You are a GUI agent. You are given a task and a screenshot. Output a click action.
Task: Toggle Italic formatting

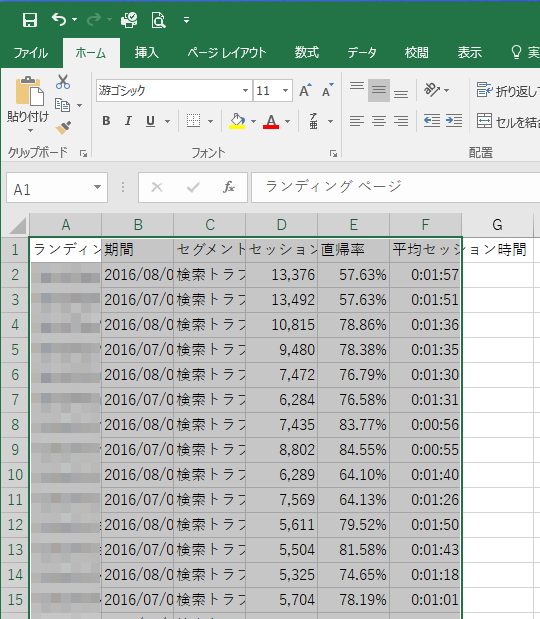click(x=128, y=121)
